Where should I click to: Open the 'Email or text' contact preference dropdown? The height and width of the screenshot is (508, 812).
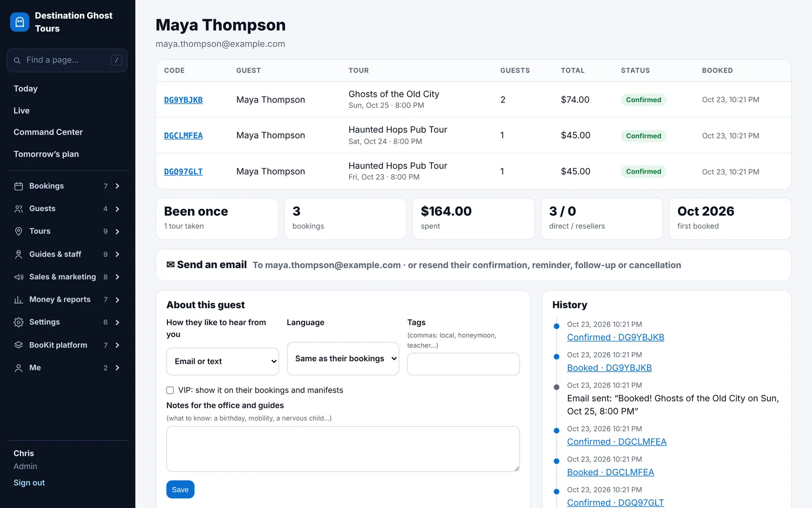pyautogui.click(x=223, y=361)
